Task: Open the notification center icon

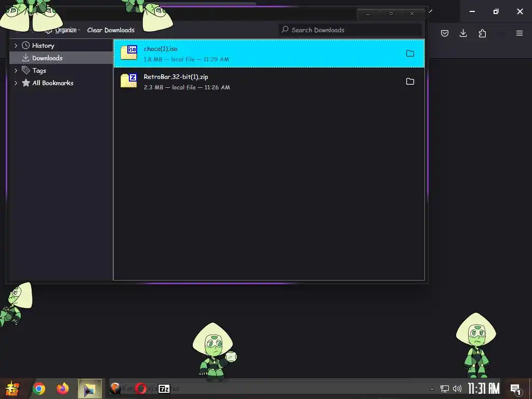Action: (x=516, y=389)
